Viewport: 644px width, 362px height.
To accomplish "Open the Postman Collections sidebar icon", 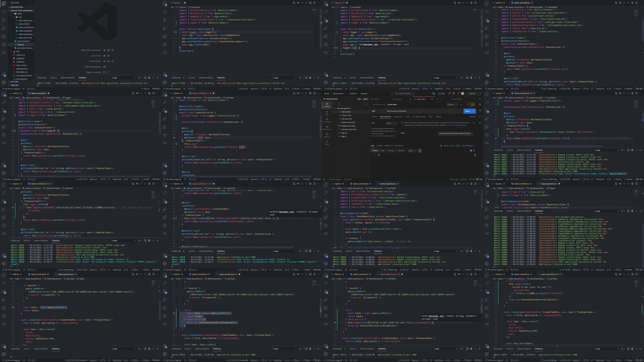I will click(x=327, y=105).
